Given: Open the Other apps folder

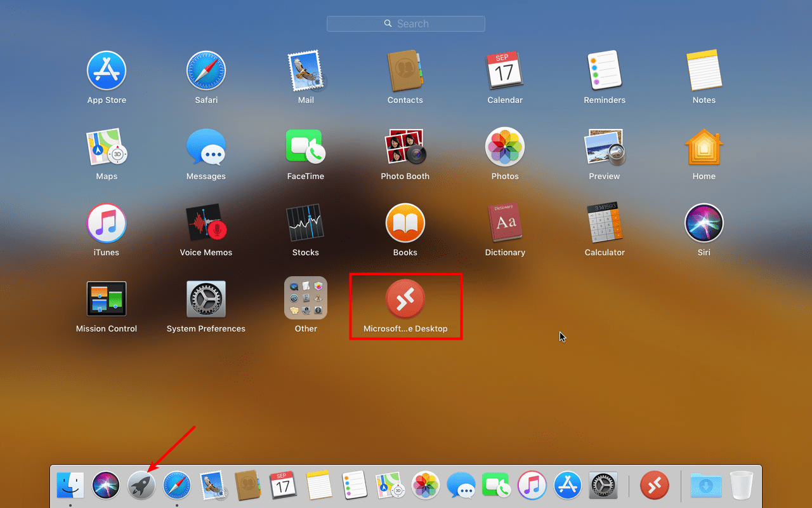Looking at the screenshot, I should click(306, 298).
